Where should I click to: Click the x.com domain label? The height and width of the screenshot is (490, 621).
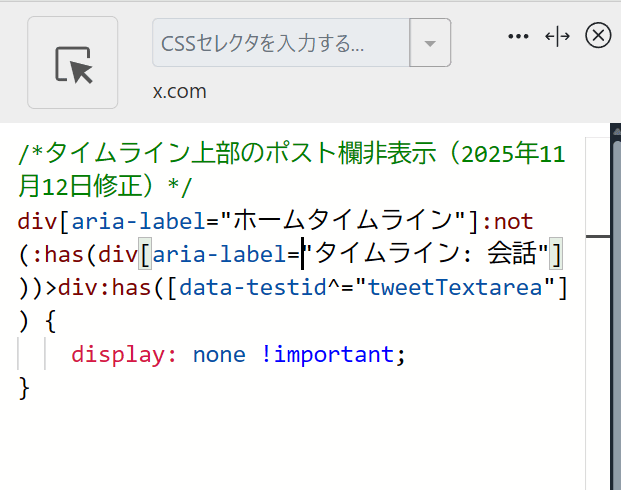179,91
